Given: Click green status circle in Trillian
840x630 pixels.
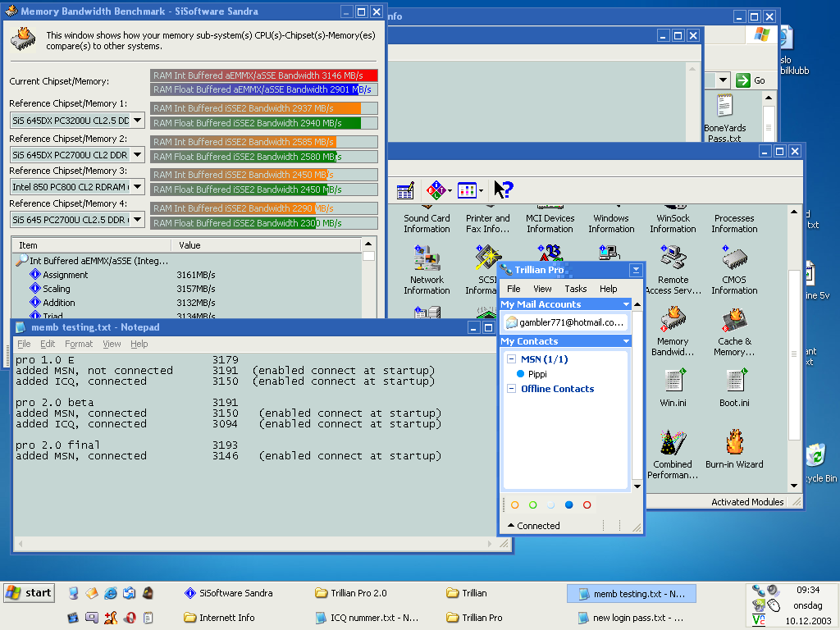Looking at the screenshot, I should [x=533, y=504].
